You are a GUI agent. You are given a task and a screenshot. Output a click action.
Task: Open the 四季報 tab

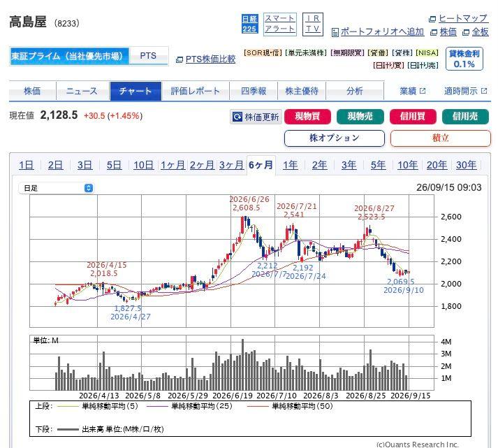(254, 91)
